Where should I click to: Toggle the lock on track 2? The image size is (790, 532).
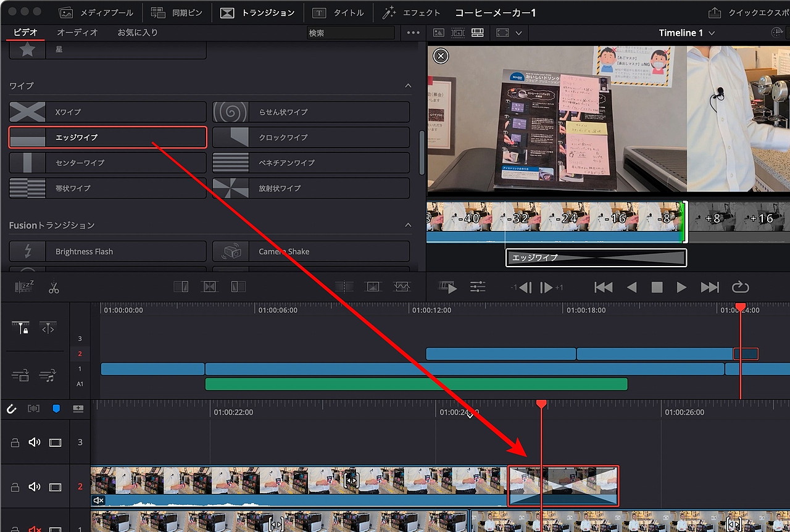(15, 487)
